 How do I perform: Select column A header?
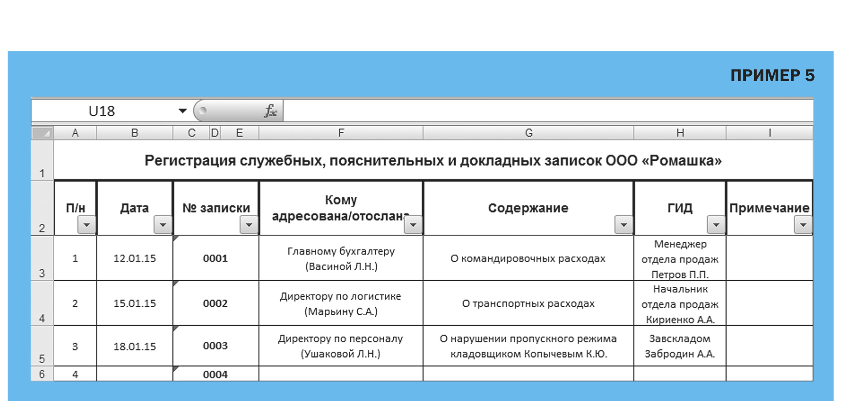click(75, 133)
